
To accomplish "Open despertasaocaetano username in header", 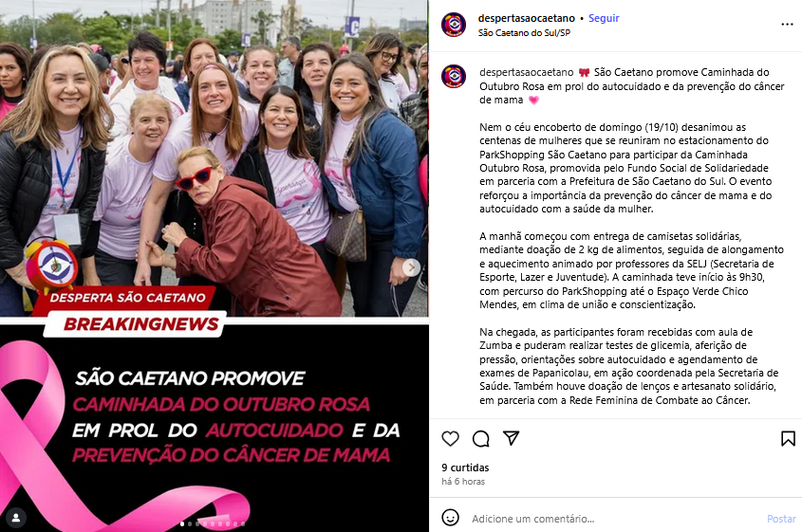I will coord(527,18).
